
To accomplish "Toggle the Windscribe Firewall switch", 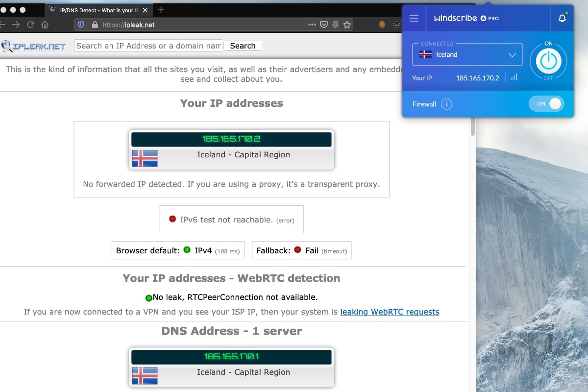I will point(546,104).
